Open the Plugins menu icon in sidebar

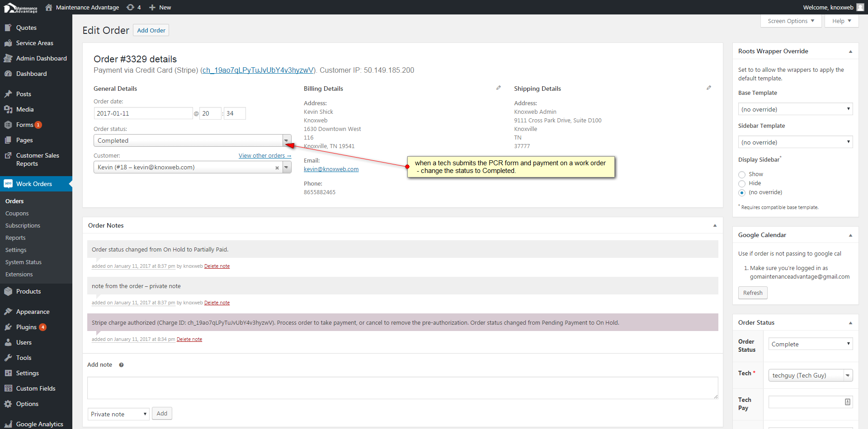(x=8, y=327)
